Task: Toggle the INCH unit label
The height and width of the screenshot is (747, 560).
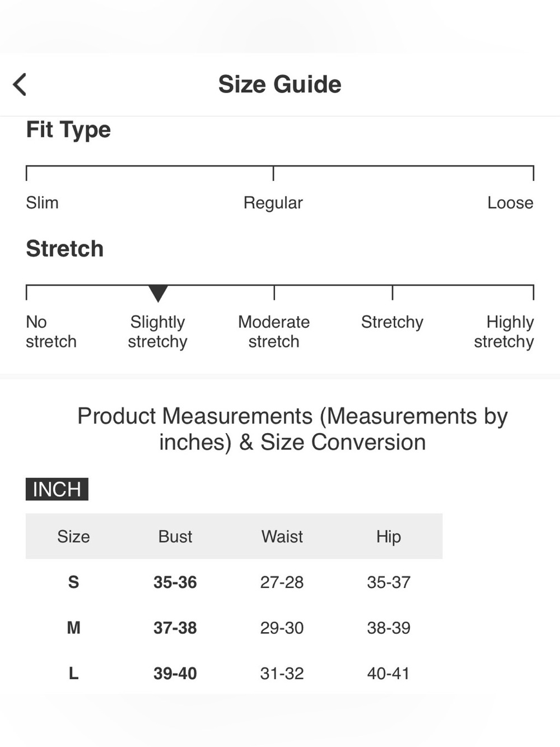Action: pos(57,489)
